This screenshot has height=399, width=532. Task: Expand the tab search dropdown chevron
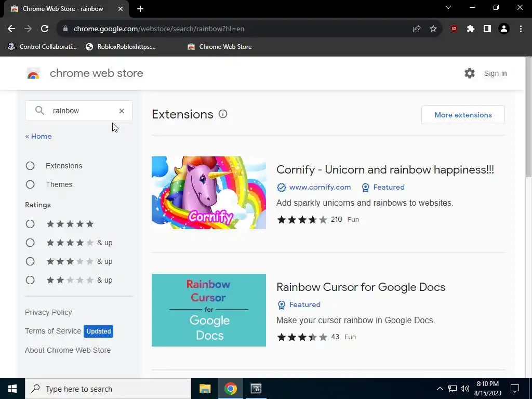(448, 7)
